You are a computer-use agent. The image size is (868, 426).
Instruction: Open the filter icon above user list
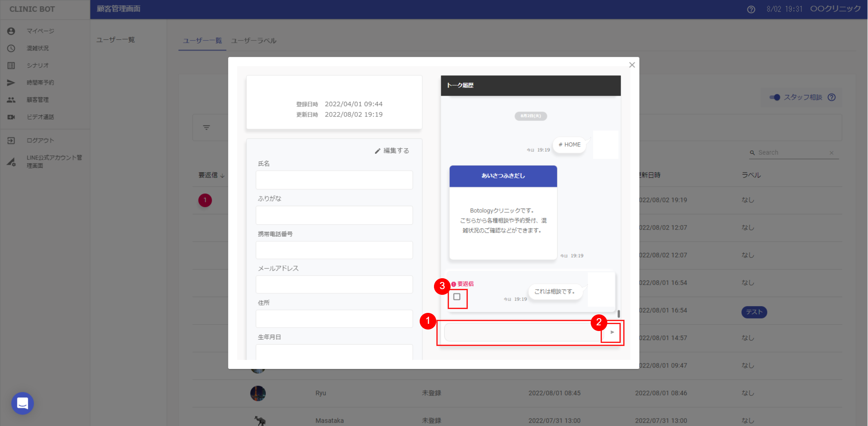click(x=206, y=127)
